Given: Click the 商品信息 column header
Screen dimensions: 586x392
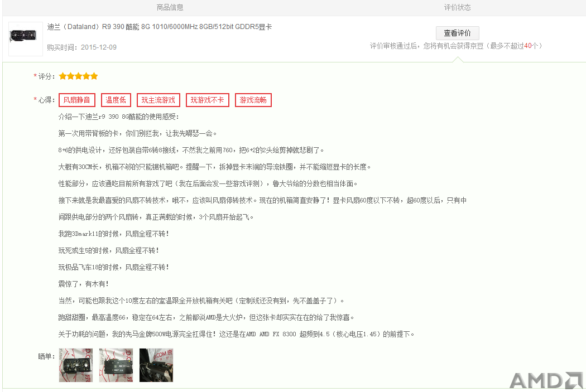Looking at the screenshot, I should point(170,7).
